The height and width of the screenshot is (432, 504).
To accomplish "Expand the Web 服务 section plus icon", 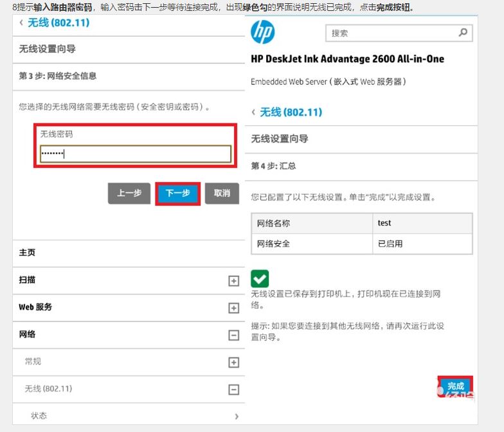I will click(x=234, y=309).
